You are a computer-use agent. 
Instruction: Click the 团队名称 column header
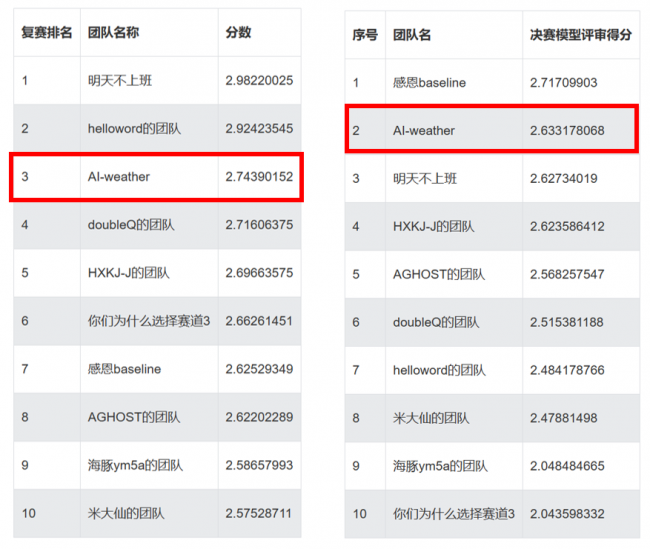(x=113, y=33)
